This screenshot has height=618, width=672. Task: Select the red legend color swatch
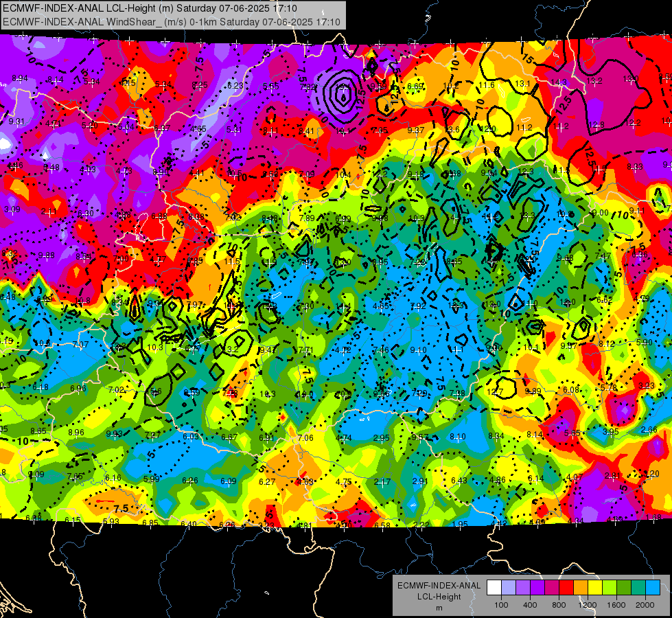point(566,587)
